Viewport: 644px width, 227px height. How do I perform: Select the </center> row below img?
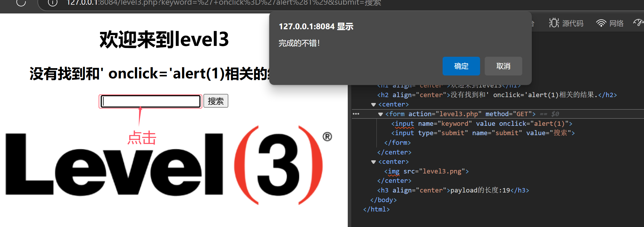[x=394, y=181]
